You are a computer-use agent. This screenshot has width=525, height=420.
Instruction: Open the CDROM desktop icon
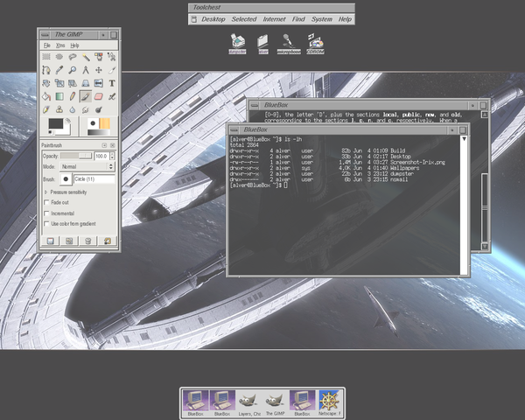pos(315,44)
